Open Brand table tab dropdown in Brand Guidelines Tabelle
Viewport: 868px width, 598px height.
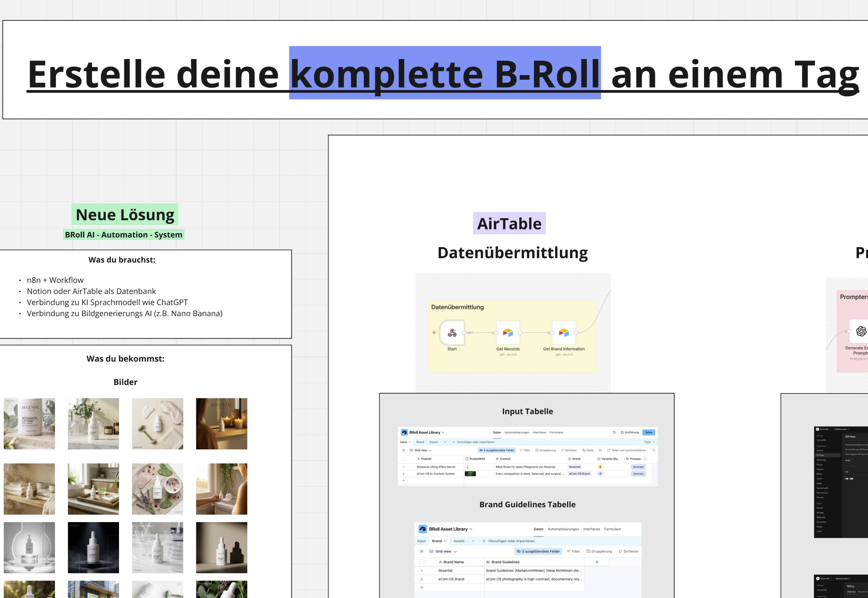(445, 541)
